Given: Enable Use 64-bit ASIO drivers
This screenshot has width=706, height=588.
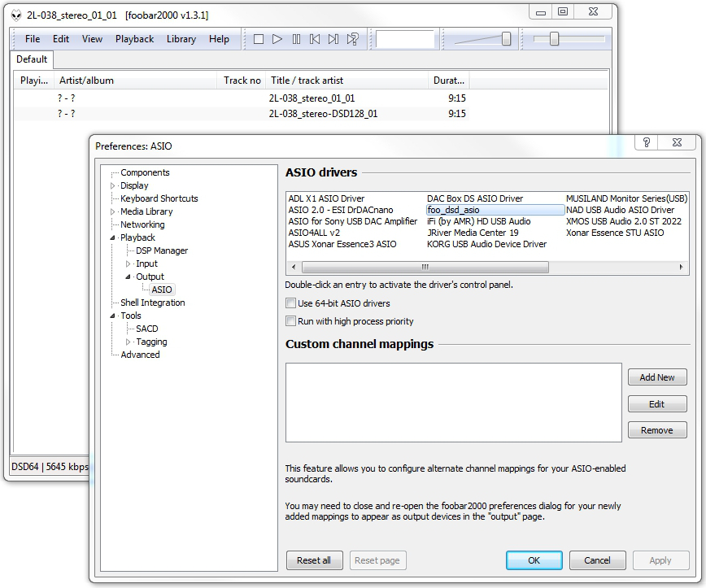Looking at the screenshot, I should click(x=291, y=303).
